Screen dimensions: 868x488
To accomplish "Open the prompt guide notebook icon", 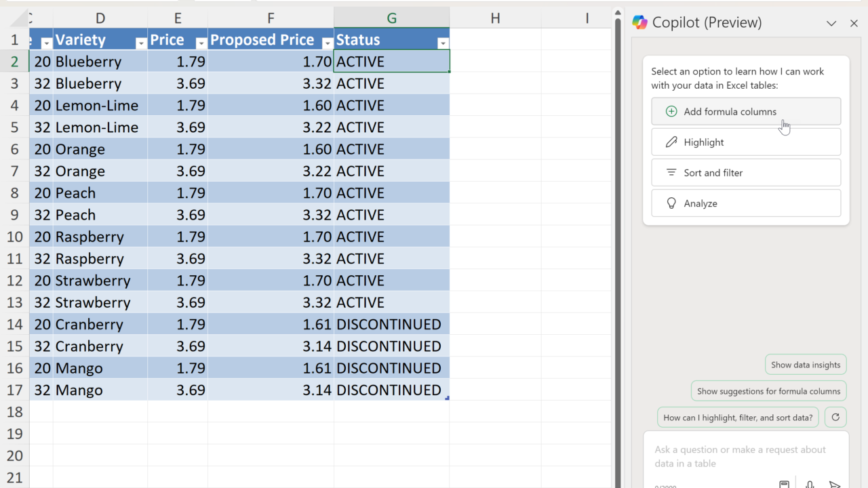I will (784, 484).
